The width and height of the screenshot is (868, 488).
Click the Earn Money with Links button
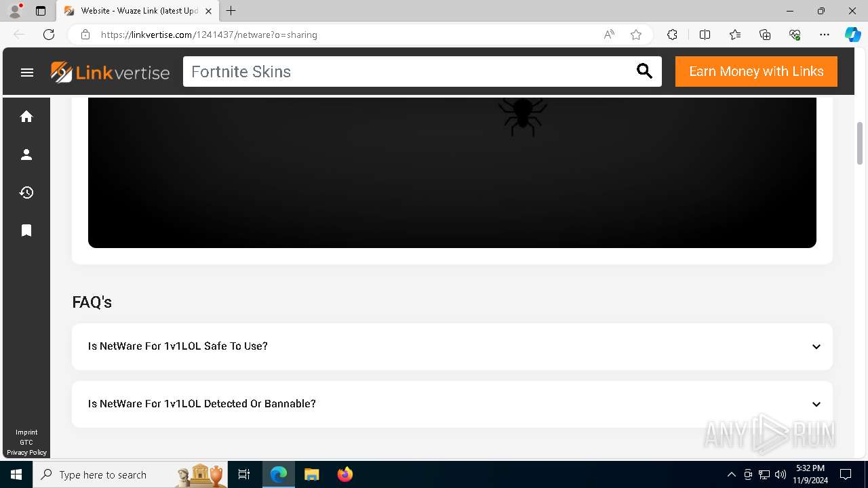click(756, 71)
